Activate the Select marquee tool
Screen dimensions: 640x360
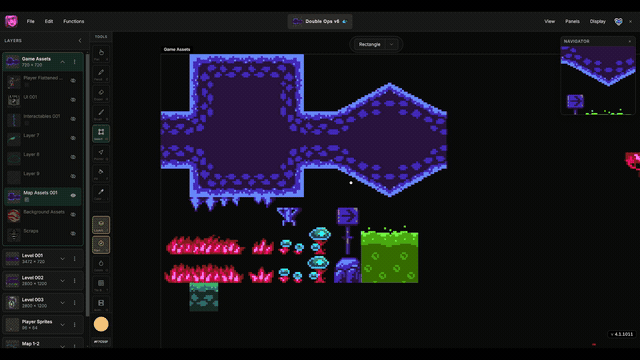pos(101,133)
